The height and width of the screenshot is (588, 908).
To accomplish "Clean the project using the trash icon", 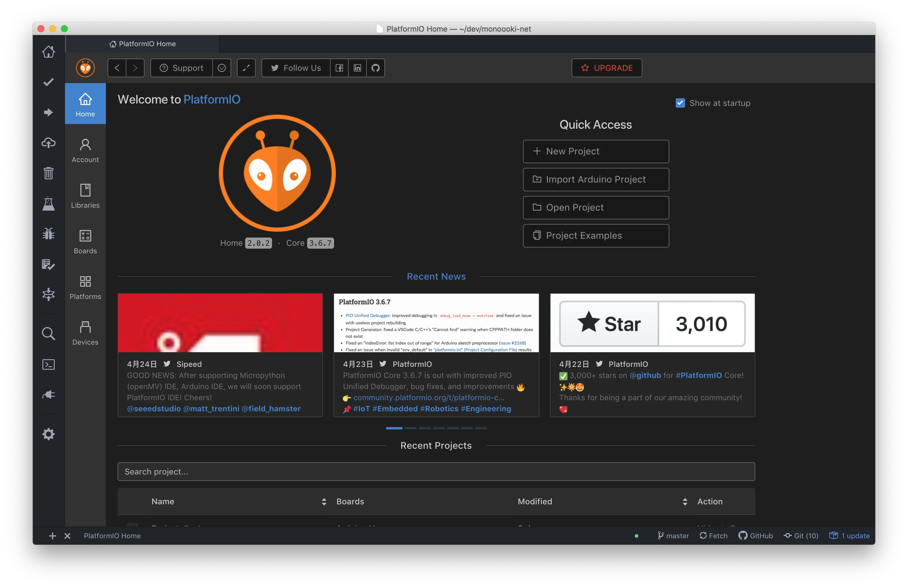I will click(49, 173).
